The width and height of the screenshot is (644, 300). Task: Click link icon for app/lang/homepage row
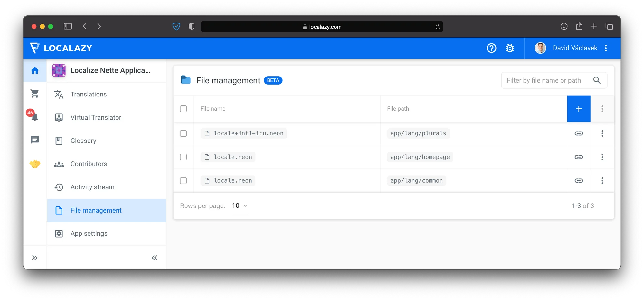coord(579,157)
